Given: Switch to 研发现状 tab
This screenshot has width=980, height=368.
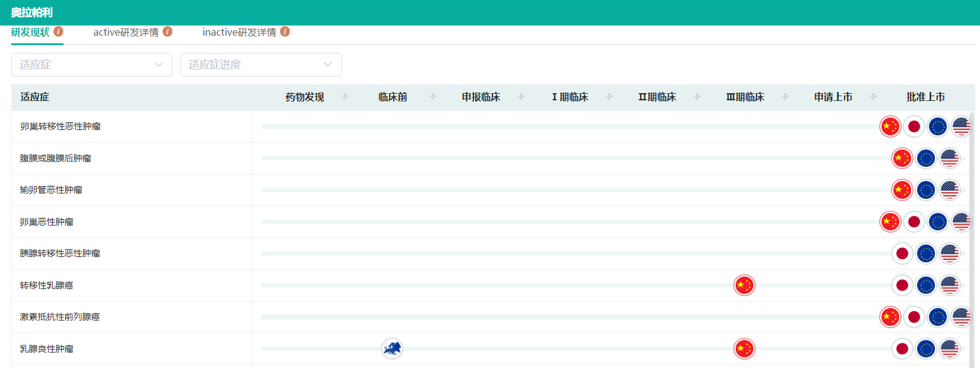Looking at the screenshot, I should tap(30, 32).
